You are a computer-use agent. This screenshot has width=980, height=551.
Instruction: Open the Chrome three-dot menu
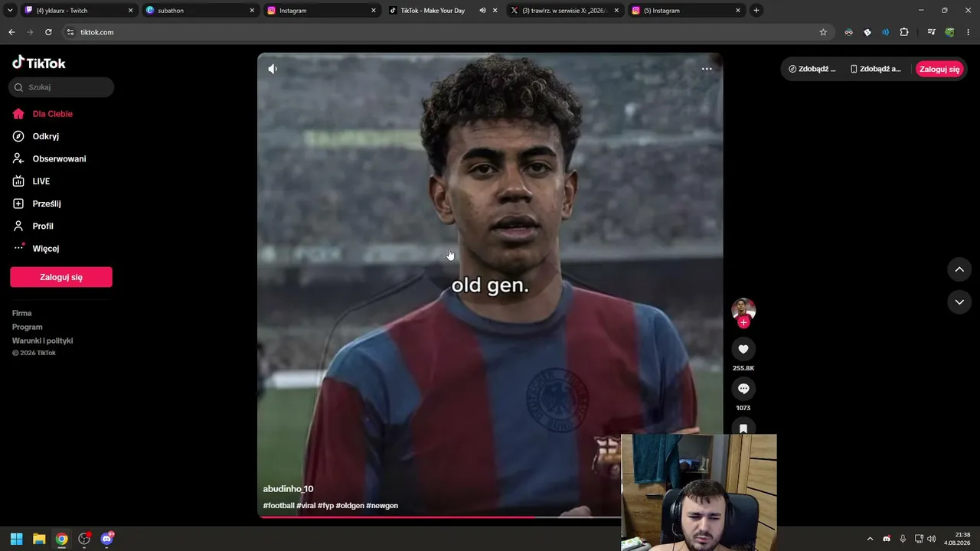pyautogui.click(x=969, y=32)
